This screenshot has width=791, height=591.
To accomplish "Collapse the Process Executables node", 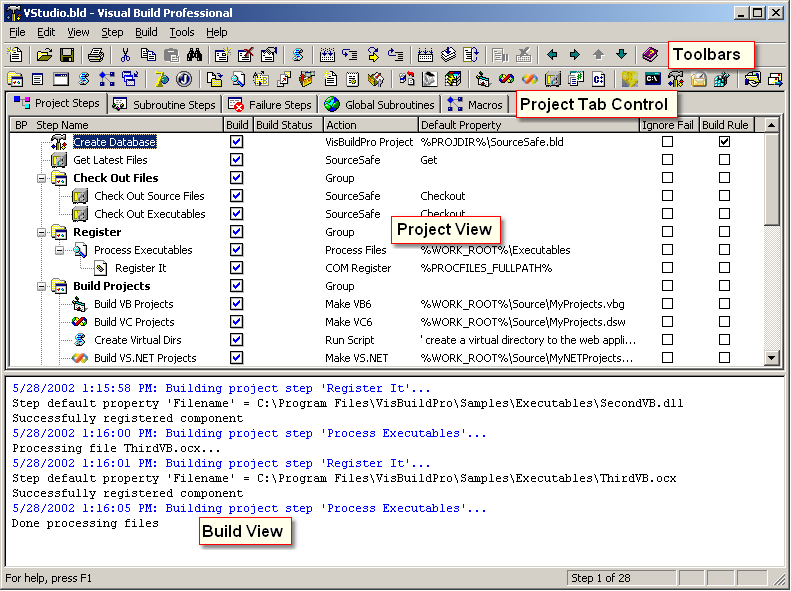I will 60,250.
